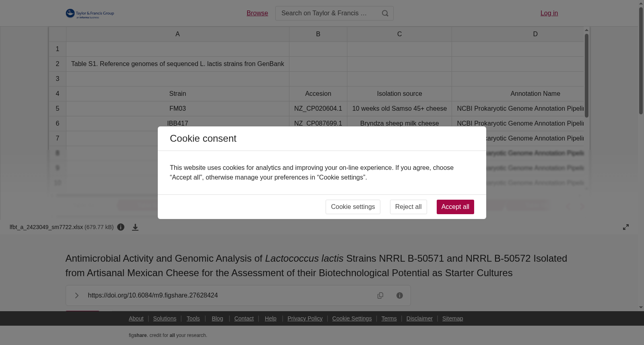Select column D header in spreadsheet
This screenshot has height=345, width=644.
pyautogui.click(x=518, y=34)
